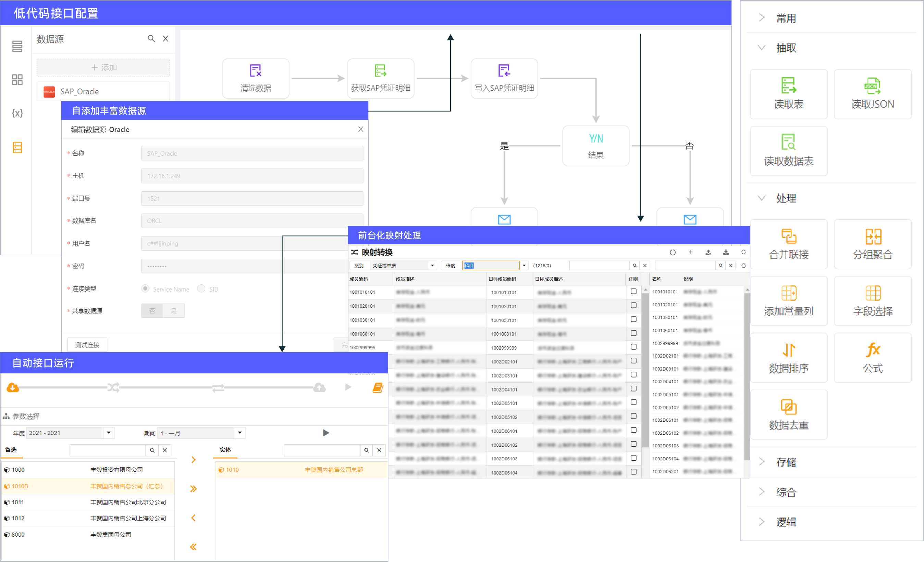Switch to the 备选 tab

[x=11, y=450]
